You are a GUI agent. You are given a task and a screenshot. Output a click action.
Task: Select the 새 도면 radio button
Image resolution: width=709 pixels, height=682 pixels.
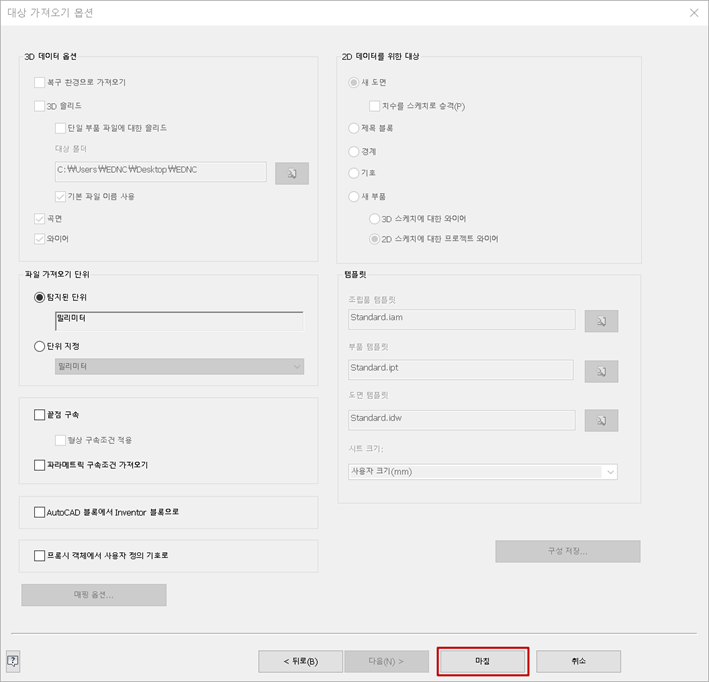coord(354,82)
